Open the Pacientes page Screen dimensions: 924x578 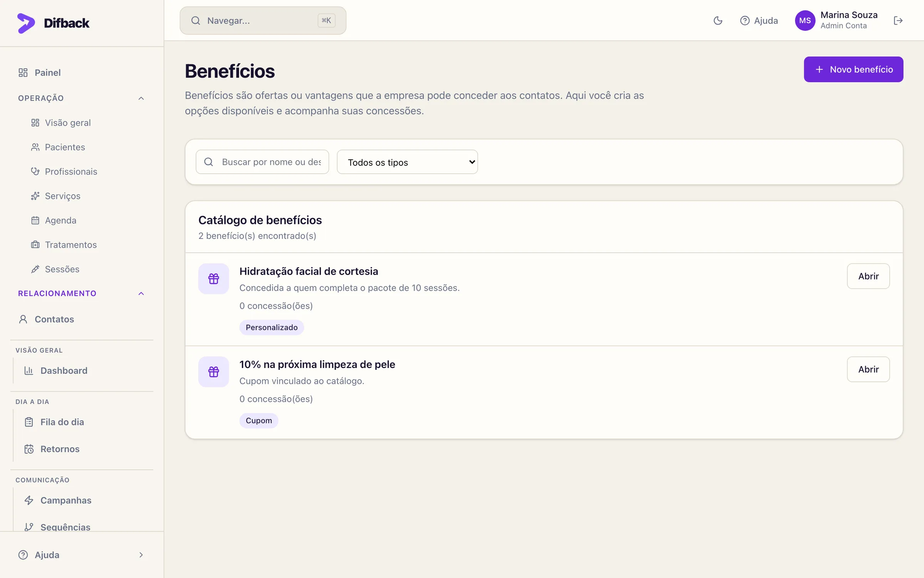click(58, 147)
